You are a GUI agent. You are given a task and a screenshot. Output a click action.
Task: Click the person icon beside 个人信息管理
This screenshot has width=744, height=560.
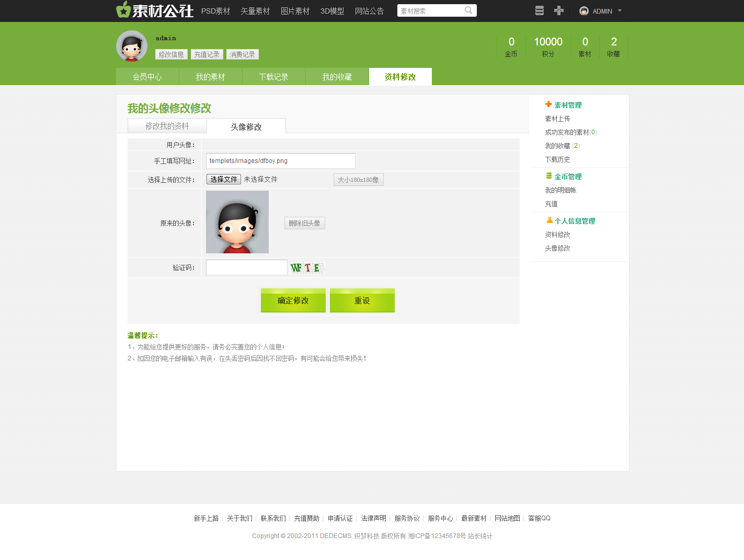point(550,220)
